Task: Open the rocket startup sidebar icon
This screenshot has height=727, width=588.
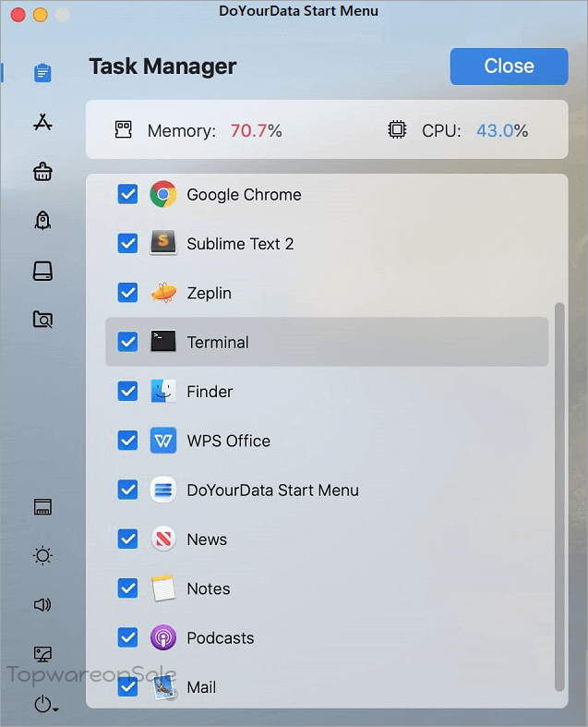Action: point(42,220)
